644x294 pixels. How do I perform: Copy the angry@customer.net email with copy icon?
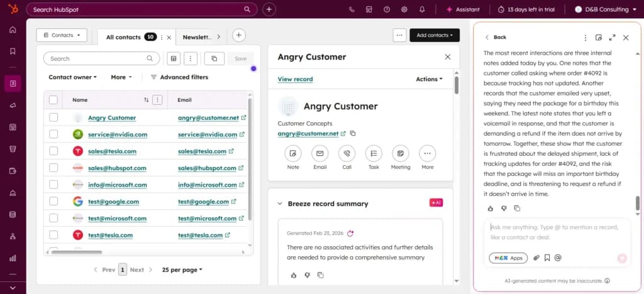click(353, 133)
